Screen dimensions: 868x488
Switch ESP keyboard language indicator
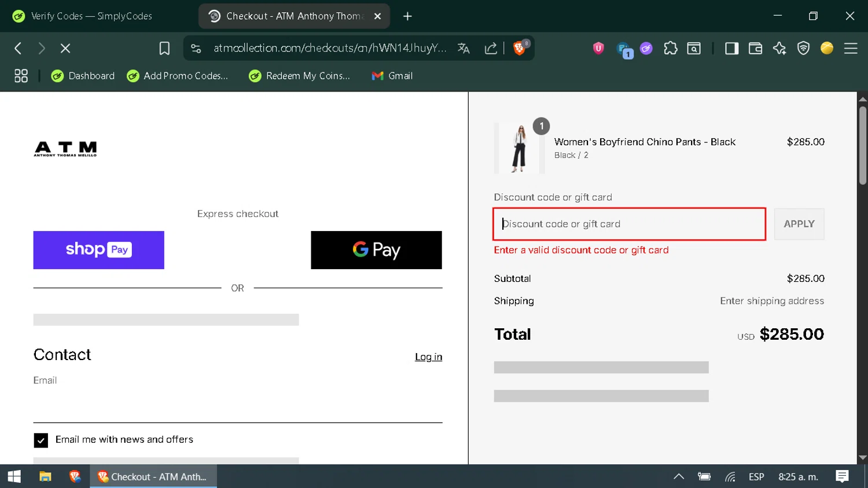coord(756,476)
